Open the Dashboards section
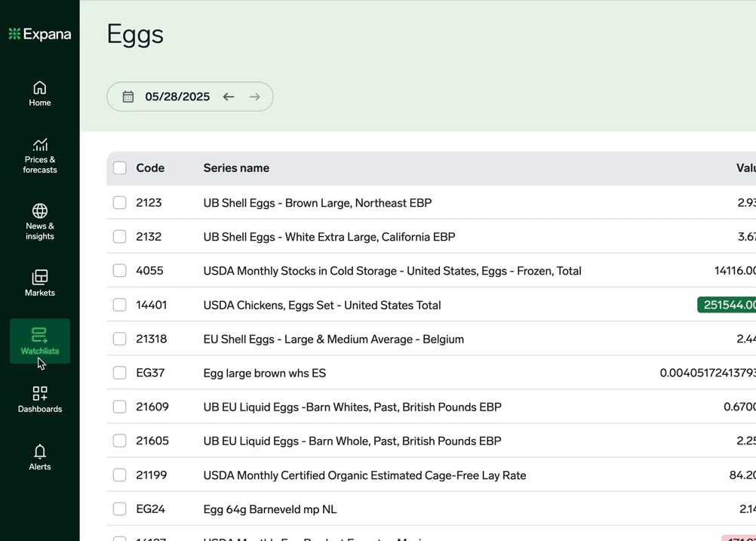 [x=39, y=399]
